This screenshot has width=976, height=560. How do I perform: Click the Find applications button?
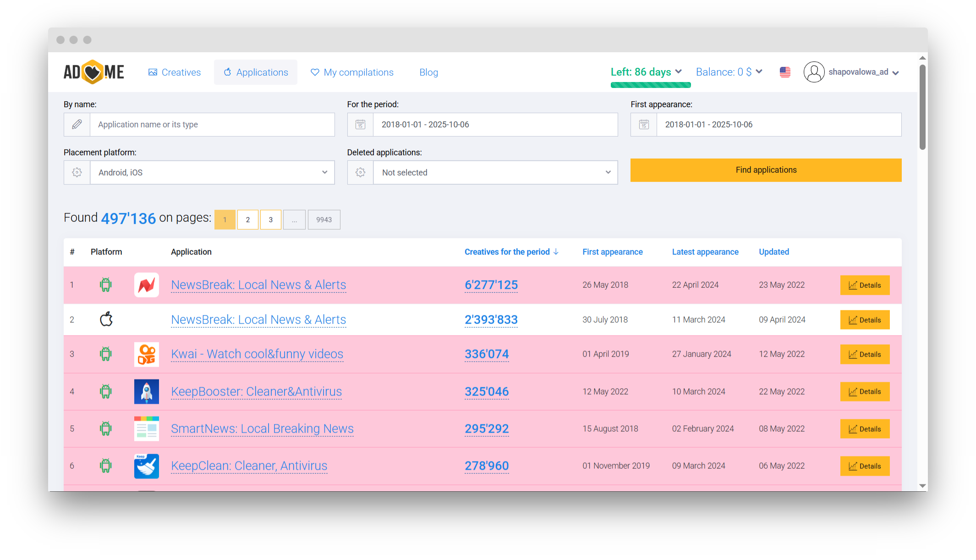(x=766, y=170)
